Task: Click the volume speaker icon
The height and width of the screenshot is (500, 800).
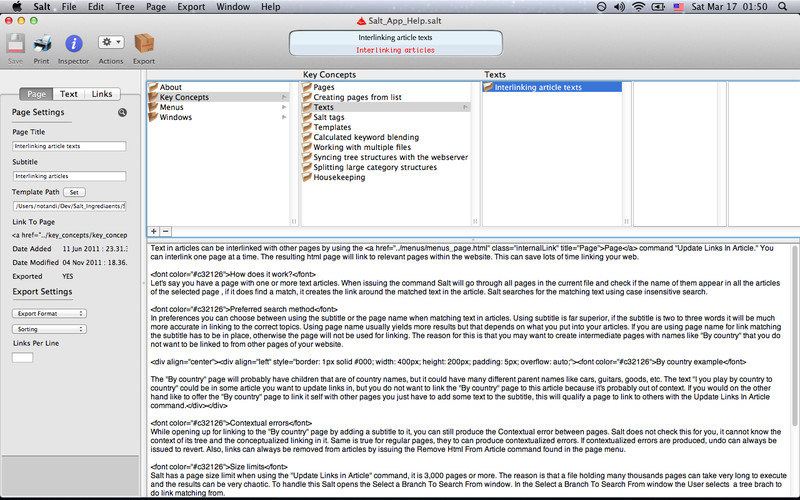Action: (619, 7)
